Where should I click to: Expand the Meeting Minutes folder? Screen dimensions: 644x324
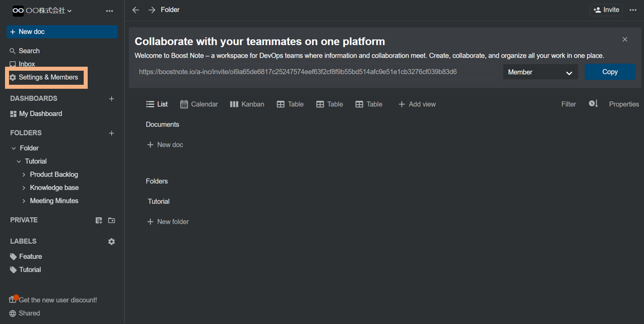pos(24,201)
